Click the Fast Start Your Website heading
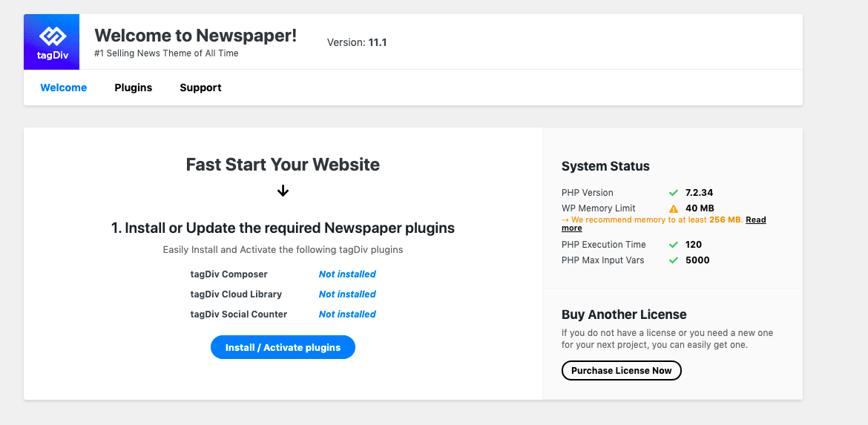 283,165
